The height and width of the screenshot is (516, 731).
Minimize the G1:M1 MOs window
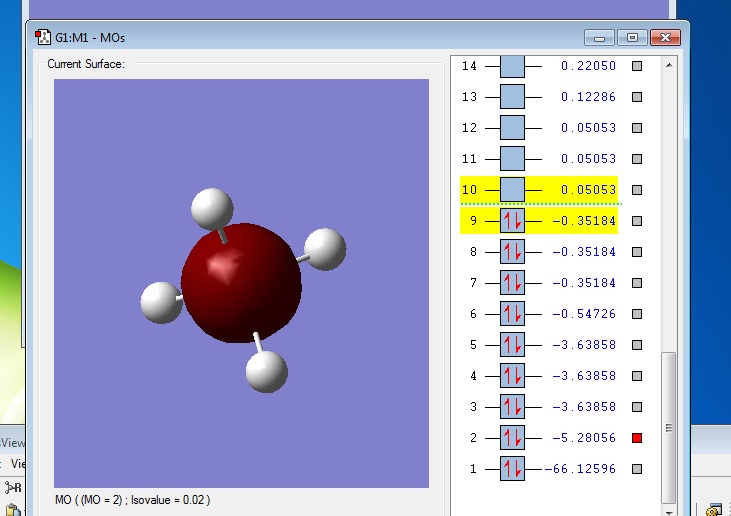[x=600, y=38]
